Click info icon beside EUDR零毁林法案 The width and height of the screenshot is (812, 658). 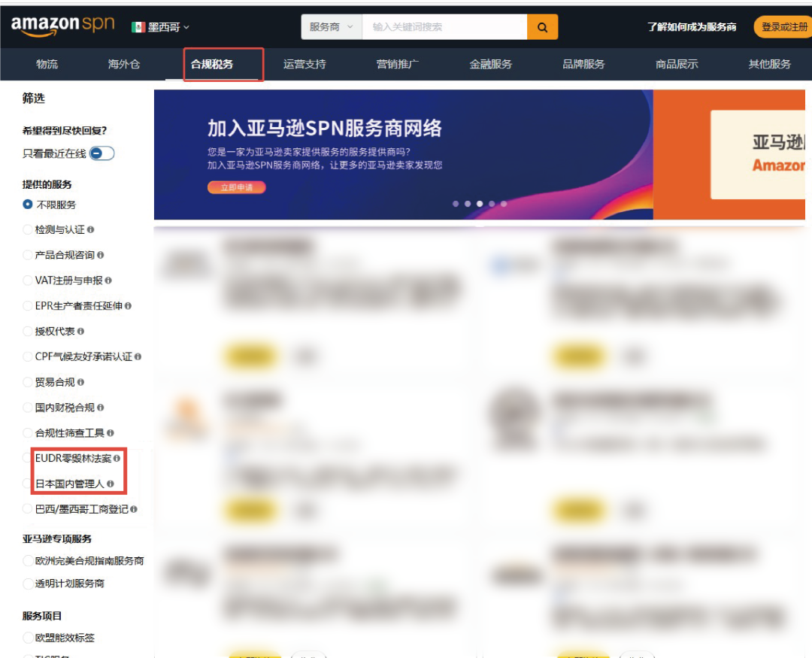tap(118, 459)
